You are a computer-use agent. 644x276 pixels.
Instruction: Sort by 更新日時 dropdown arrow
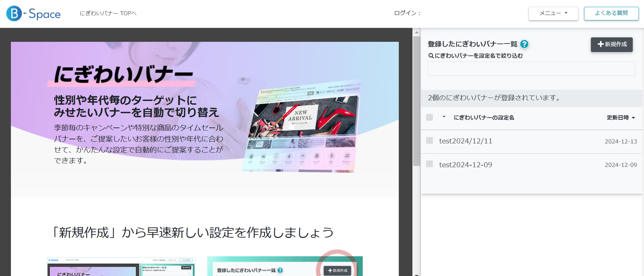point(633,118)
